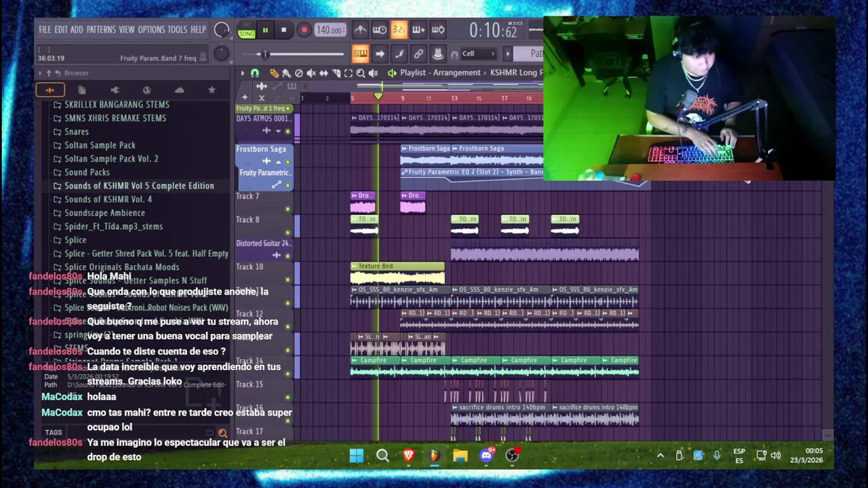Open the TOOLS menu
This screenshot has width=868, height=488.
point(177,30)
